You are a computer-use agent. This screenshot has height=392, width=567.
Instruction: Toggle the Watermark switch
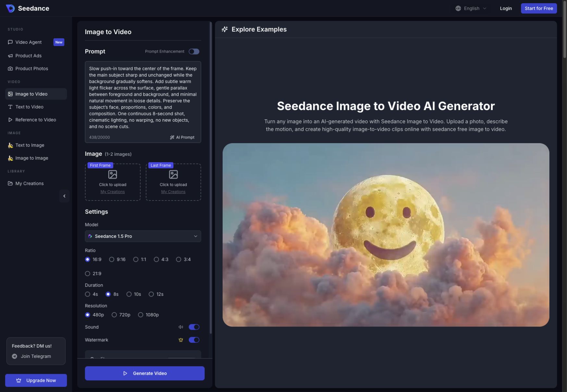click(x=194, y=340)
